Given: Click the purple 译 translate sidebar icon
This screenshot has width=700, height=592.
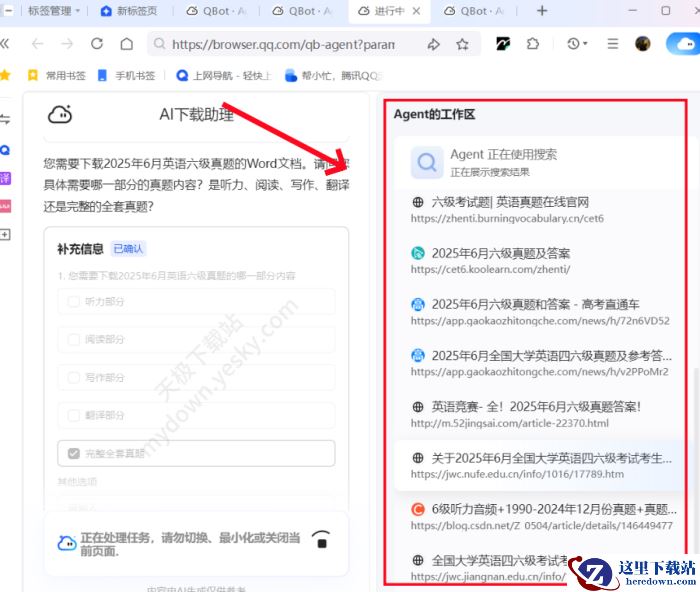Looking at the screenshot, I should [5, 178].
